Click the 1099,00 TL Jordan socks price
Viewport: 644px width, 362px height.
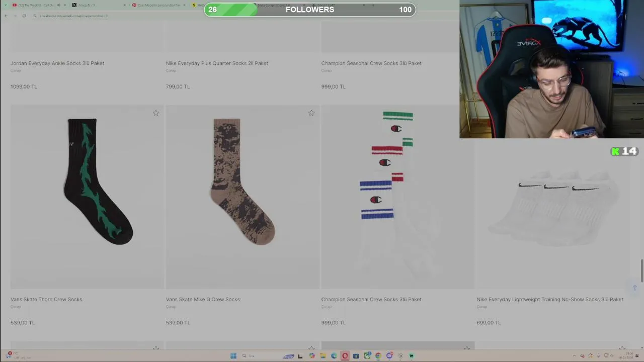click(24, 86)
